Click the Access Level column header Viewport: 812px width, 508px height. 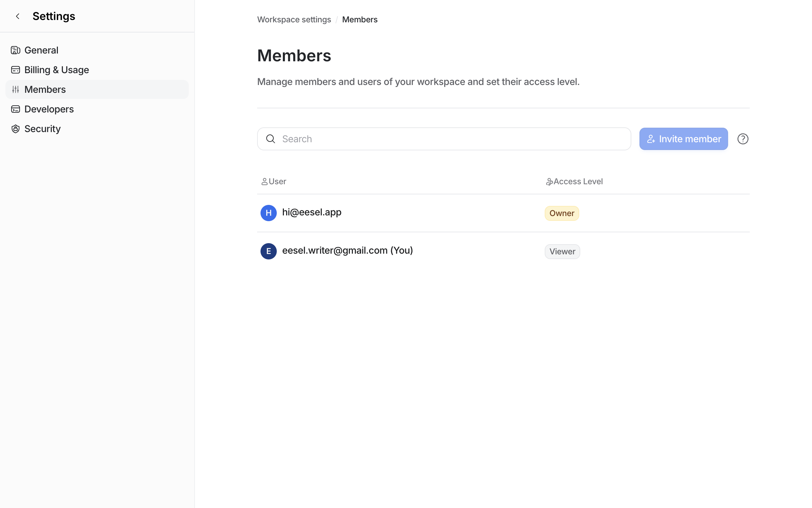pos(574,182)
